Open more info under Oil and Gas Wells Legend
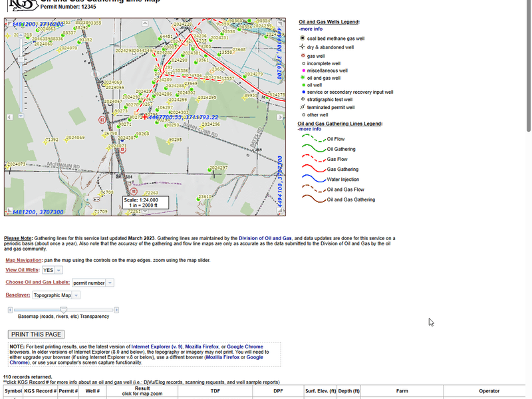This screenshot has width=532, height=399. (311, 29)
